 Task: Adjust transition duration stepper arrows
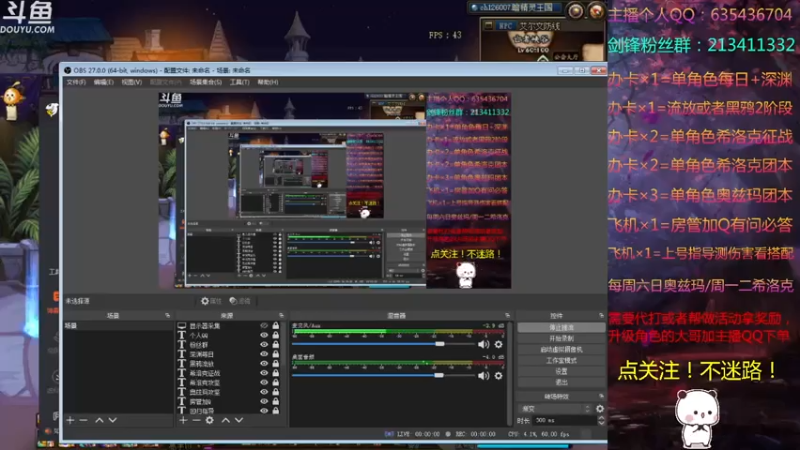coord(602,420)
